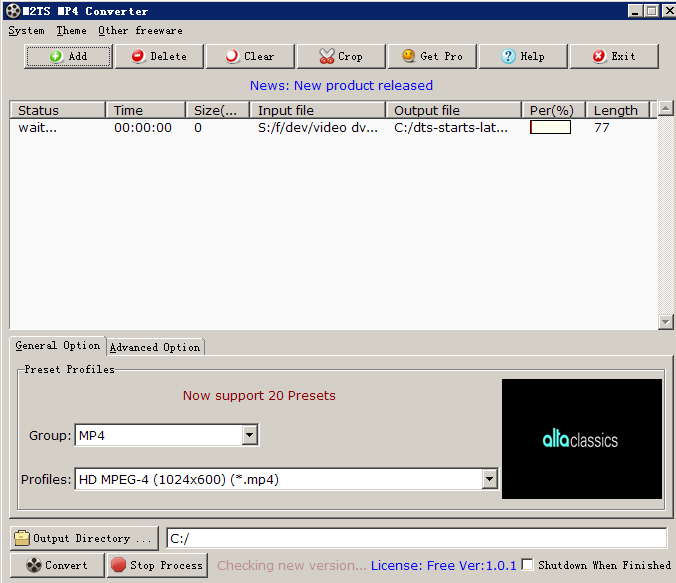676x583 pixels.
Task: Click scroll up arrow in file list
Action: tap(666, 108)
